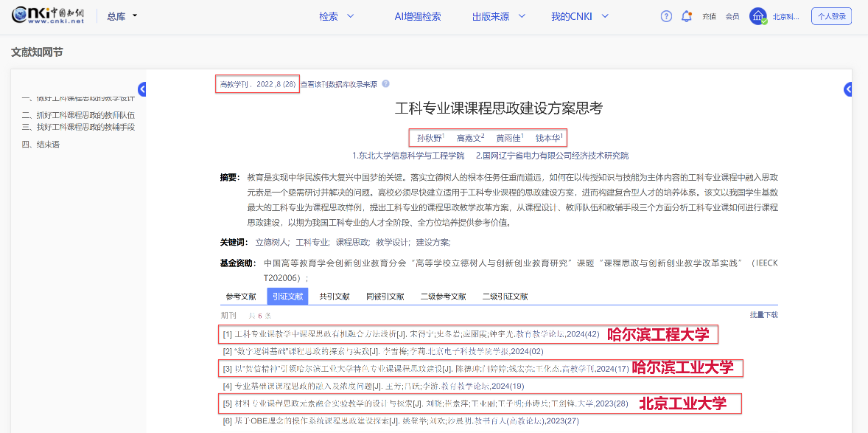Switch to the 参考文献 tab
The height and width of the screenshot is (433, 868).
click(241, 297)
